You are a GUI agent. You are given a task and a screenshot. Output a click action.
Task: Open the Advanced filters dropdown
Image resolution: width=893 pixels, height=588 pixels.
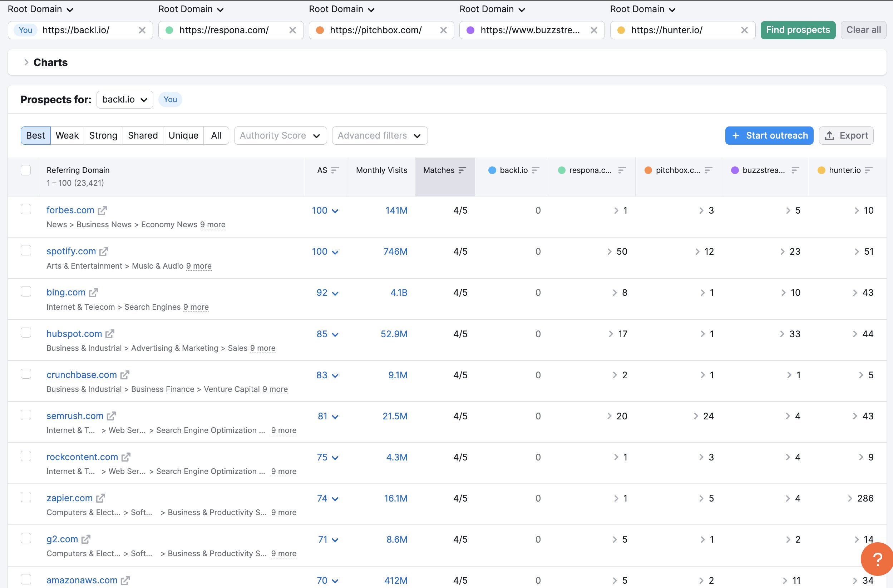[x=379, y=135]
